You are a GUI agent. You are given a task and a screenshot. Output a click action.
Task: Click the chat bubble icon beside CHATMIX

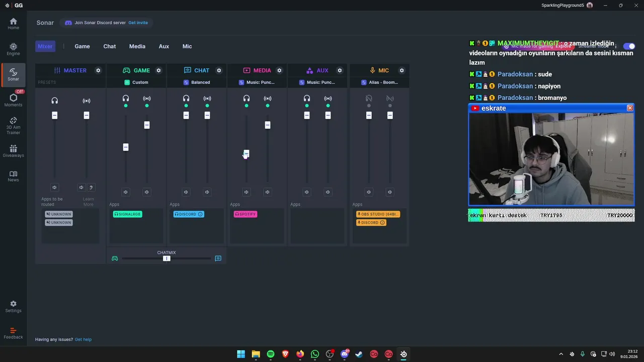218,258
